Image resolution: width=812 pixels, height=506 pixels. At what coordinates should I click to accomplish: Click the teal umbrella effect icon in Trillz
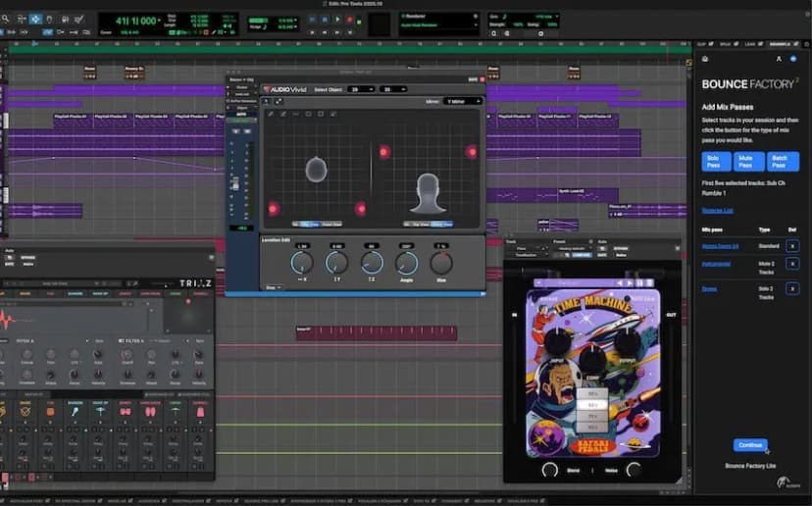(x=100, y=412)
